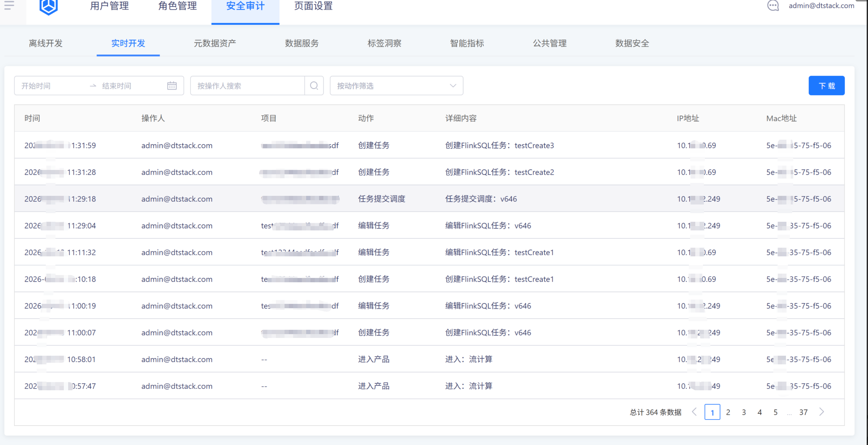Click the IP地址 column header
The height and width of the screenshot is (445, 868).
688,118
